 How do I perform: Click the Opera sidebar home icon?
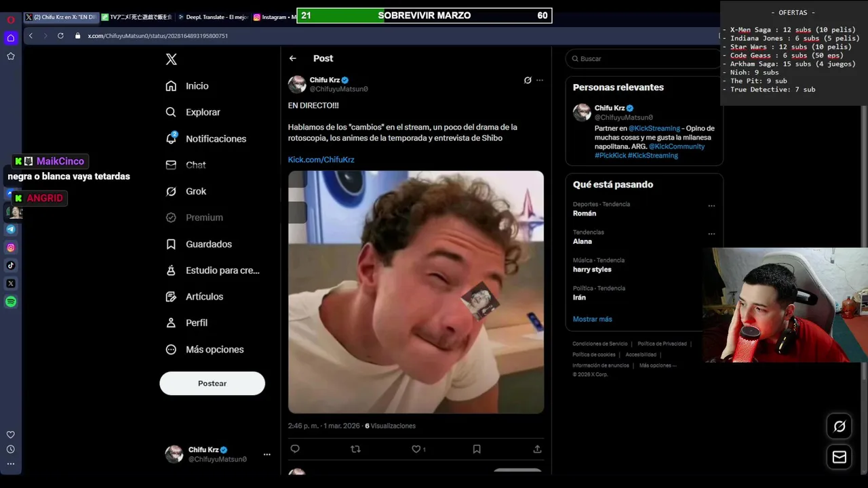[x=11, y=38]
